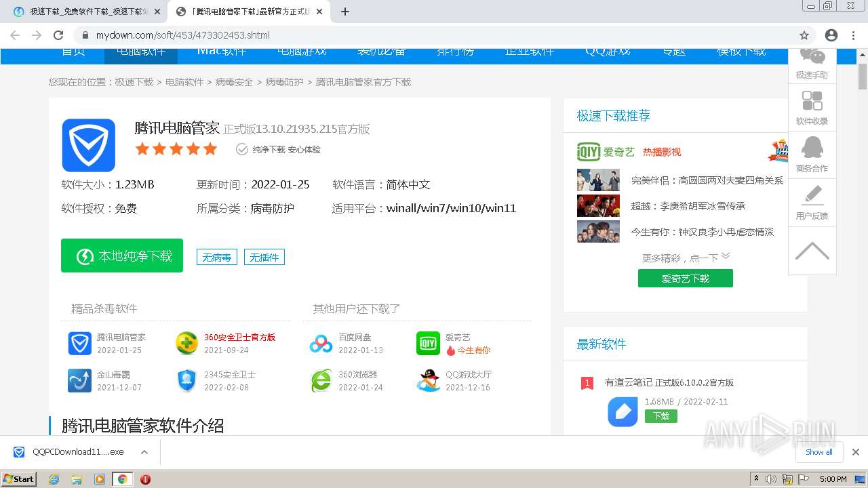The height and width of the screenshot is (488, 868).
Task: Click the 有道云笔记 app icon
Action: (623, 411)
